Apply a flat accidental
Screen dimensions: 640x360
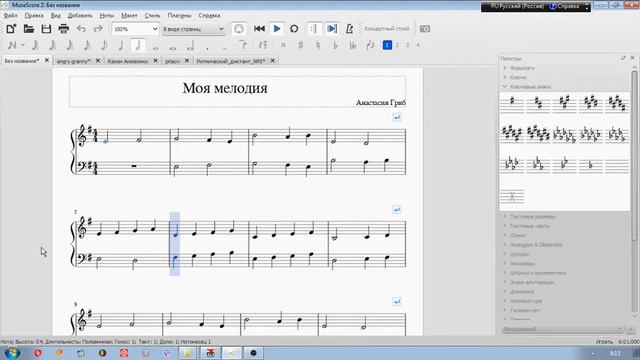pyautogui.click(x=335, y=45)
